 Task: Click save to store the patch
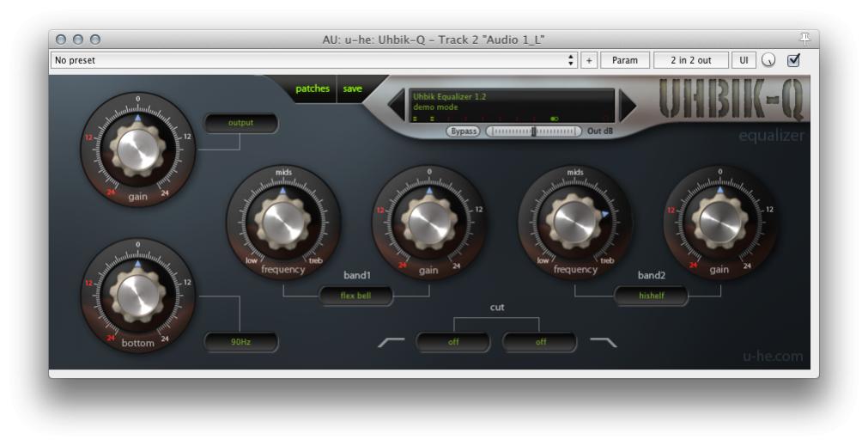[x=353, y=89]
